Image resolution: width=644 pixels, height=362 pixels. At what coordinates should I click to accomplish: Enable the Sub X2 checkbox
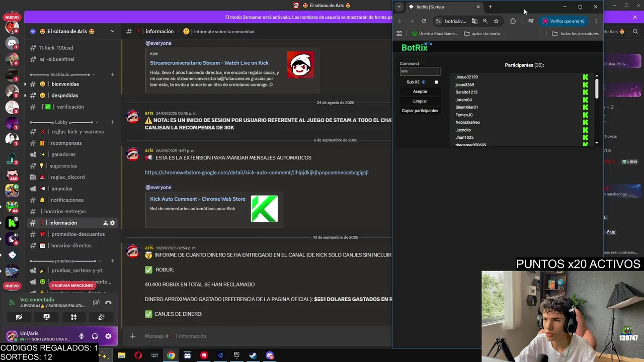coord(436,82)
